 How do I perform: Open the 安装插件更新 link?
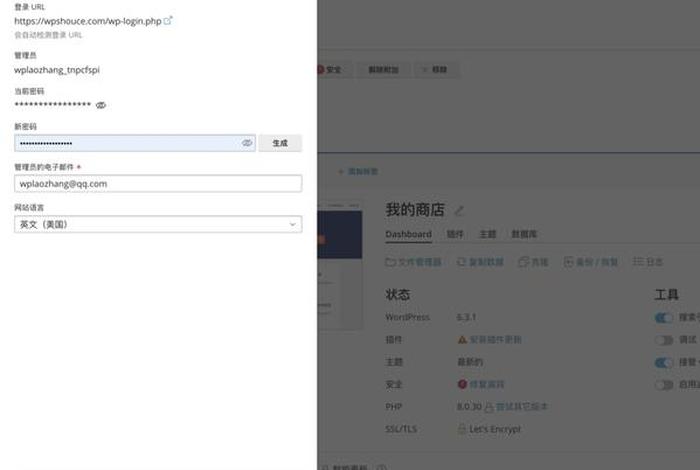coord(496,340)
